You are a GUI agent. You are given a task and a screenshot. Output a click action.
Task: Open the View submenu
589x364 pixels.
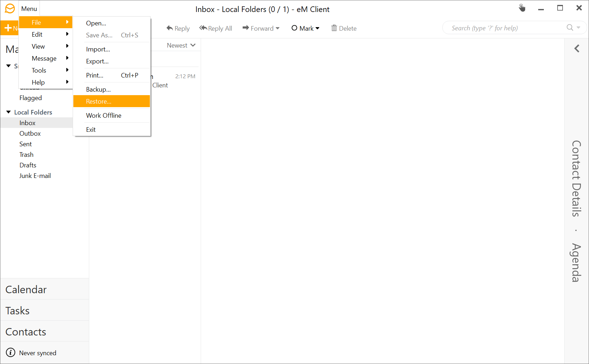point(45,46)
